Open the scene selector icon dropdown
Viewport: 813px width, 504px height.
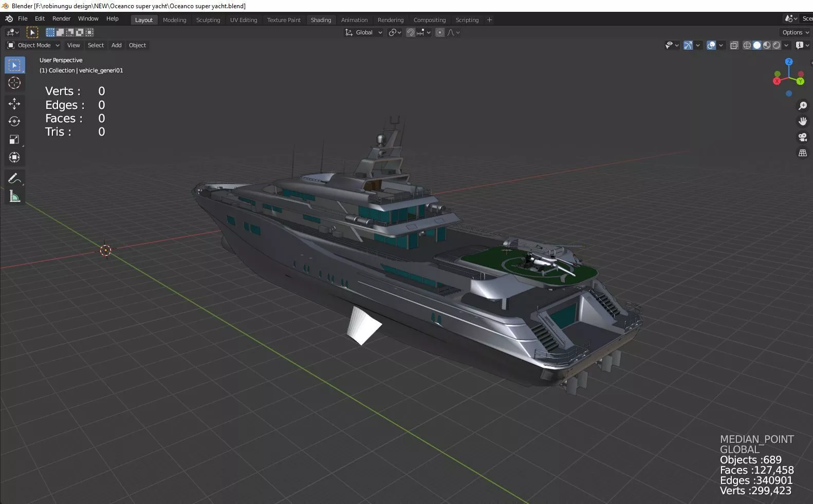(x=791, y=18)
